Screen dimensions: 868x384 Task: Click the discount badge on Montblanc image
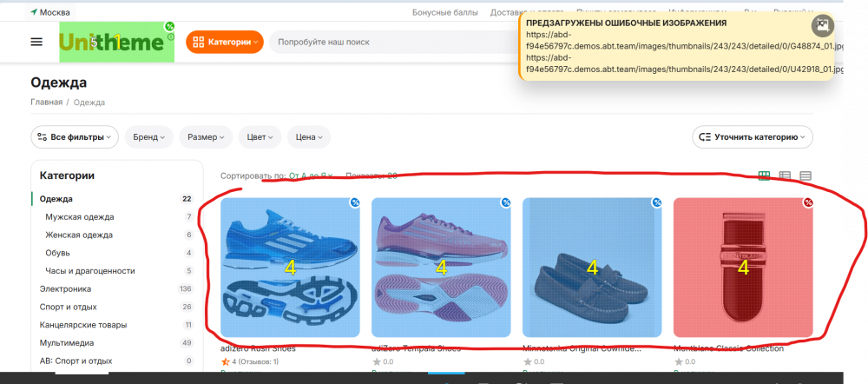[x=808, y=202]
